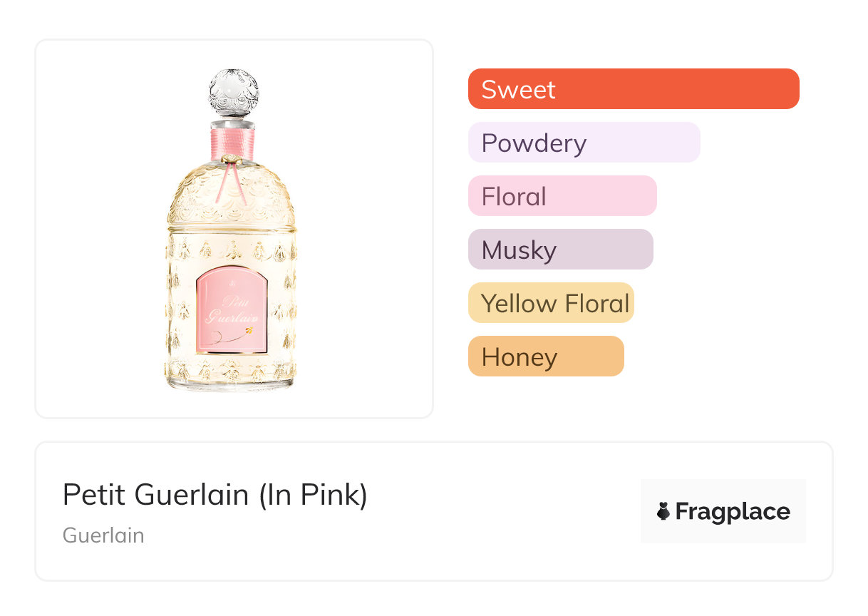The image size is (868, 616).
Task: Pick the Yellow Floral accord tag
Action: click(551, 303)
